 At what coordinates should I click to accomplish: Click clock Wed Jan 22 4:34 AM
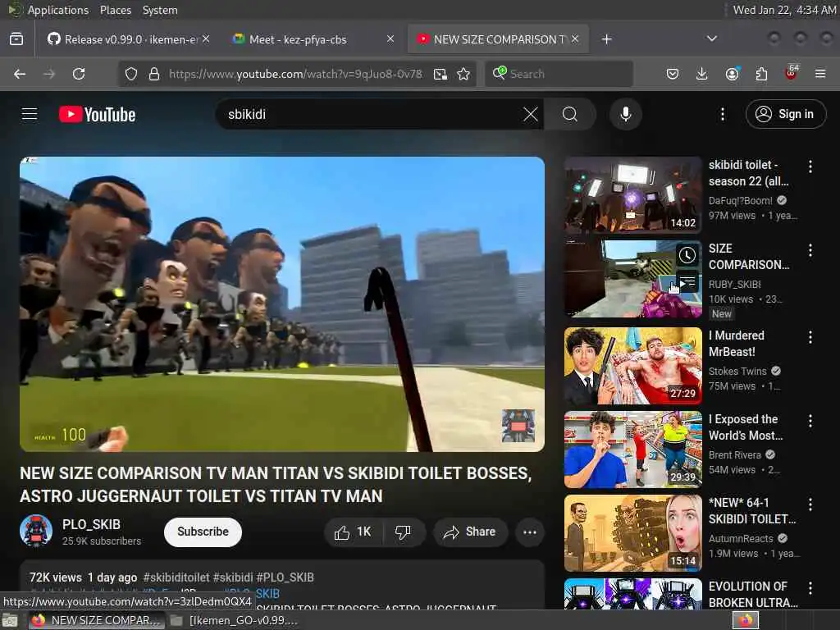[783, 10]
